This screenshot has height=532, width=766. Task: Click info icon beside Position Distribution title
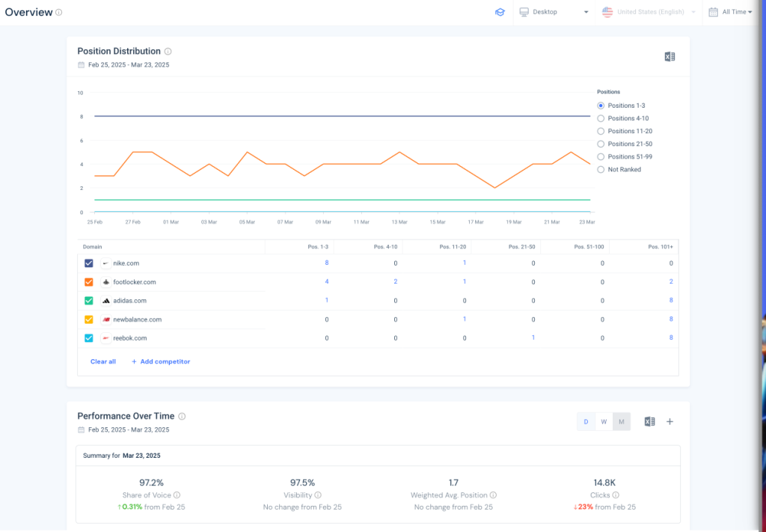168,52
